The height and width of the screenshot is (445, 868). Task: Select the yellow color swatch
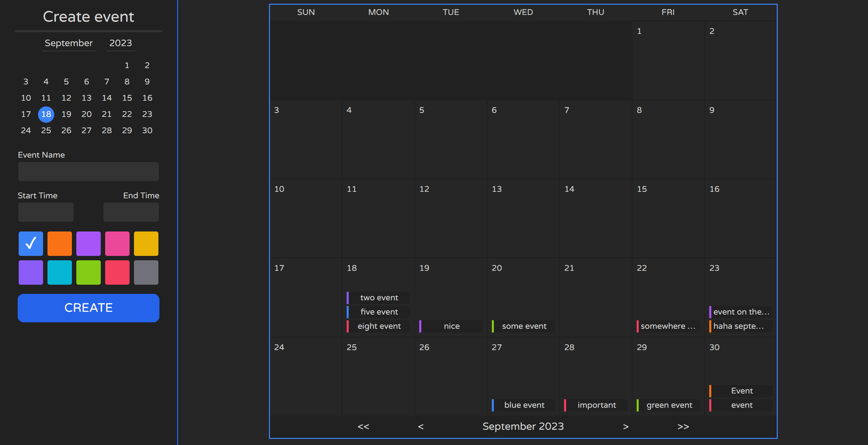coord(146,243)
